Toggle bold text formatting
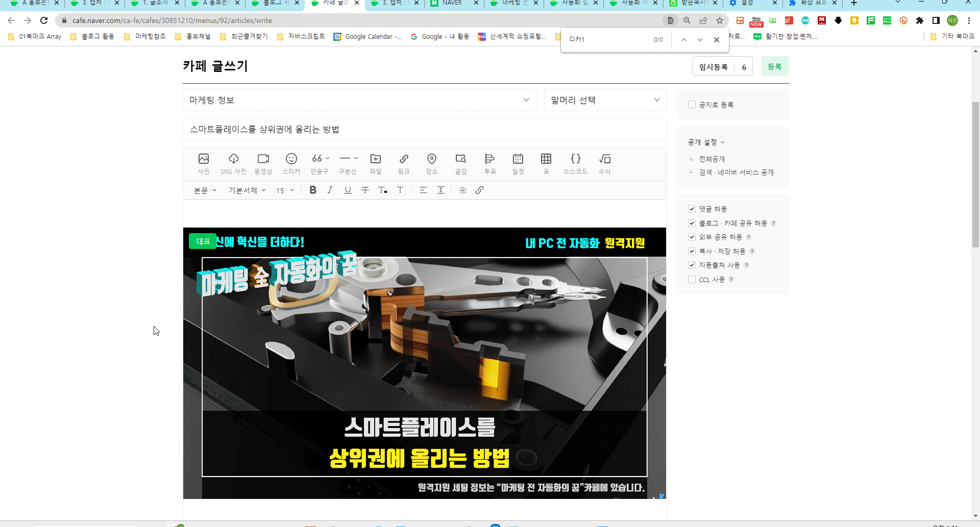Screen dimensions: 980x527 (x=313, y=190)
